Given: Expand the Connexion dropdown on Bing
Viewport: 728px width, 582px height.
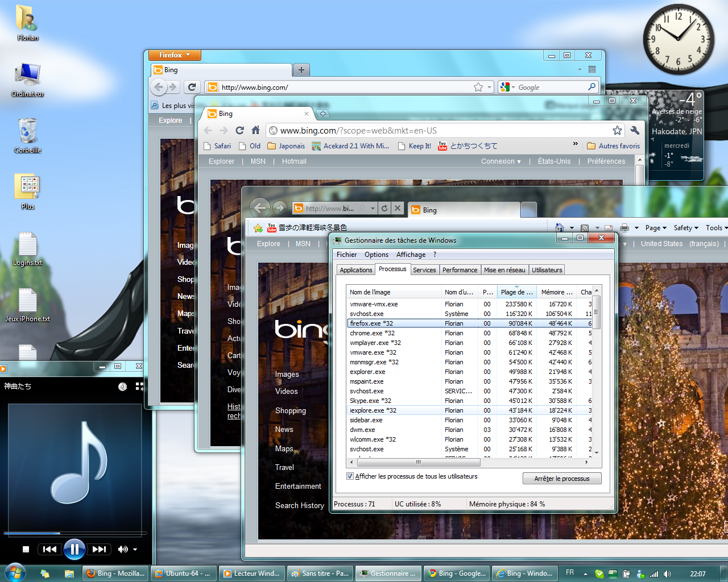Looking at the screenshot, I should point(500,161).
